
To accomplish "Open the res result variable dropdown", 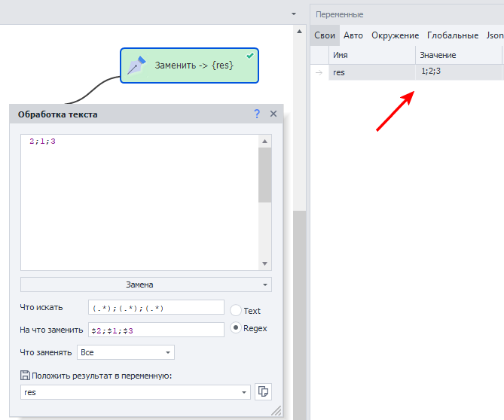I will click(244, 392).
